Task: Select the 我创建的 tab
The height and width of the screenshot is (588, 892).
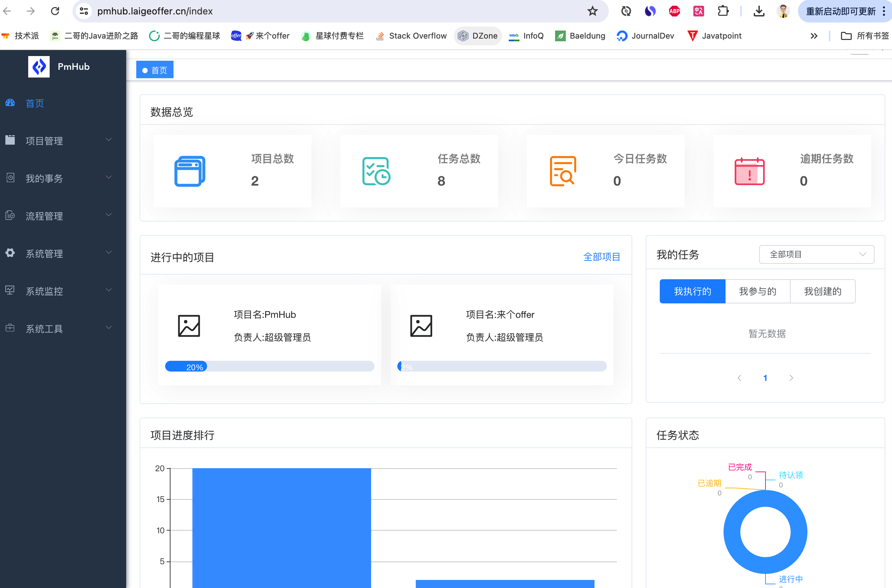Action: point(823,291)
